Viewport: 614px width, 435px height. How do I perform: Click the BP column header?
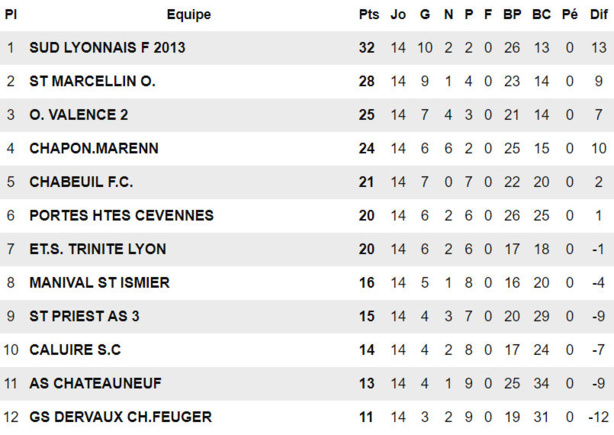coord(512,14)
